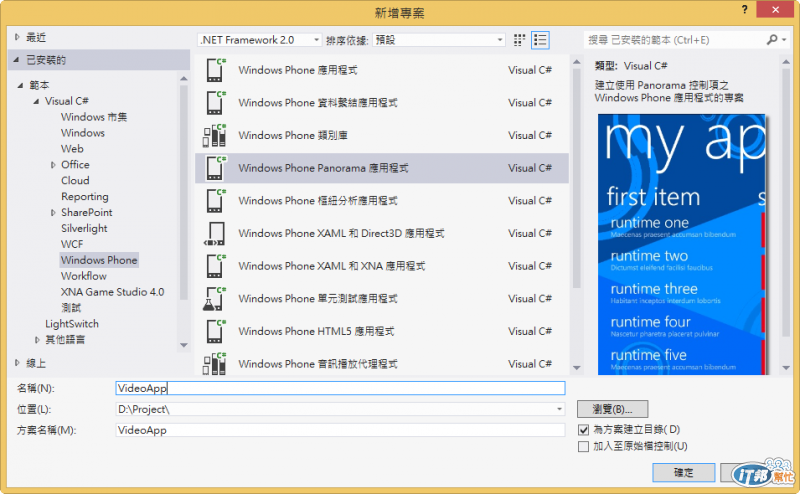Expand the 線上 section
Viewport: 800px width, 494px height.
17,363
